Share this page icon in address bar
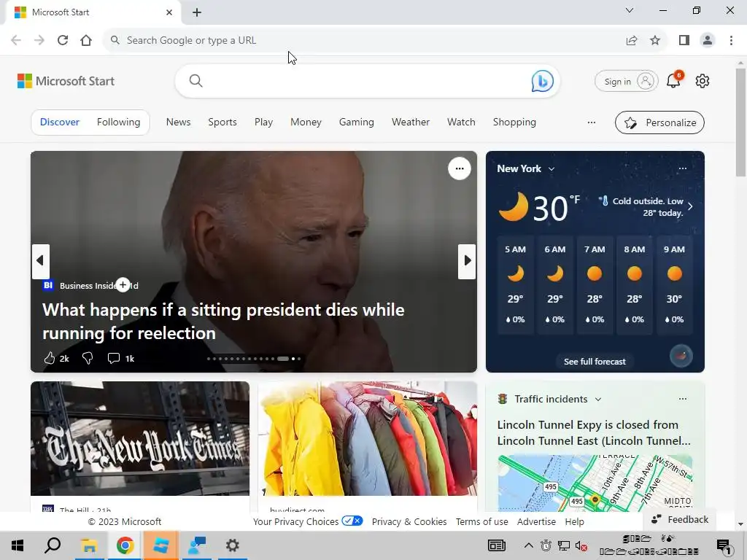Image resolution: width=747 pixels, height=560 pixels. pos(632,41)
